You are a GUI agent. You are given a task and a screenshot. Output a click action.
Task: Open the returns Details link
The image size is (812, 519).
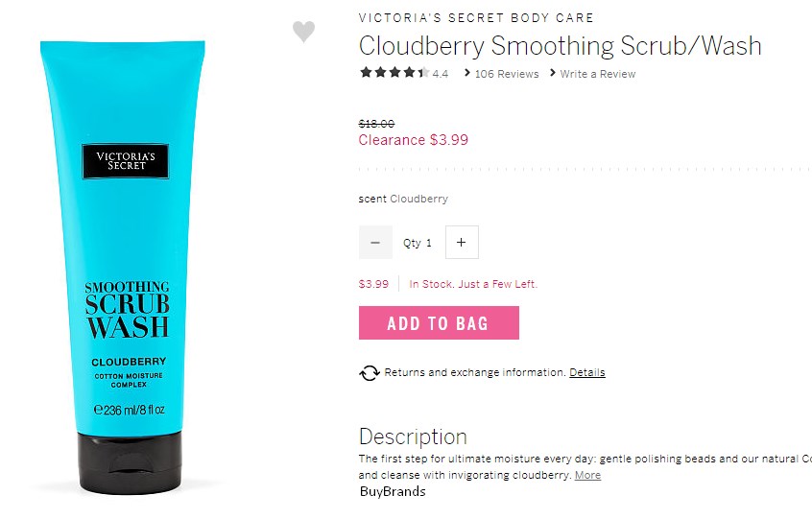[587, 372]
